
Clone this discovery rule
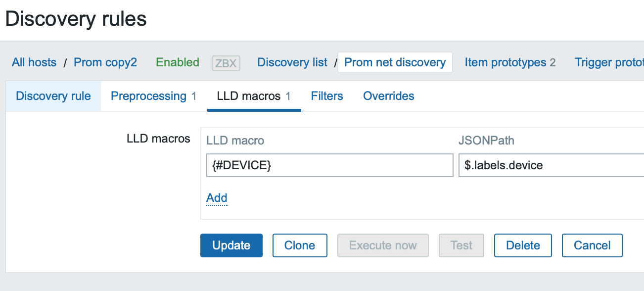tap(300, 245)
